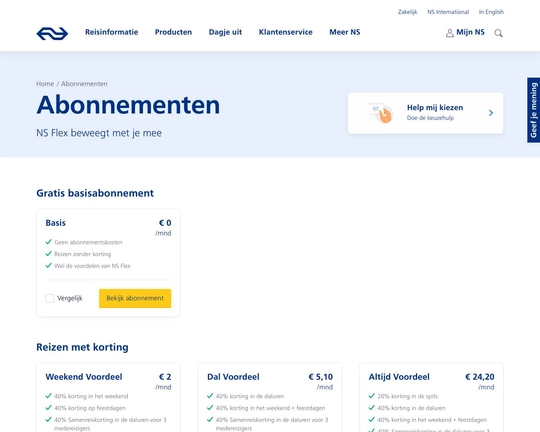
Task: Follow the Zakelijk link
Action: tap(407, 12)
